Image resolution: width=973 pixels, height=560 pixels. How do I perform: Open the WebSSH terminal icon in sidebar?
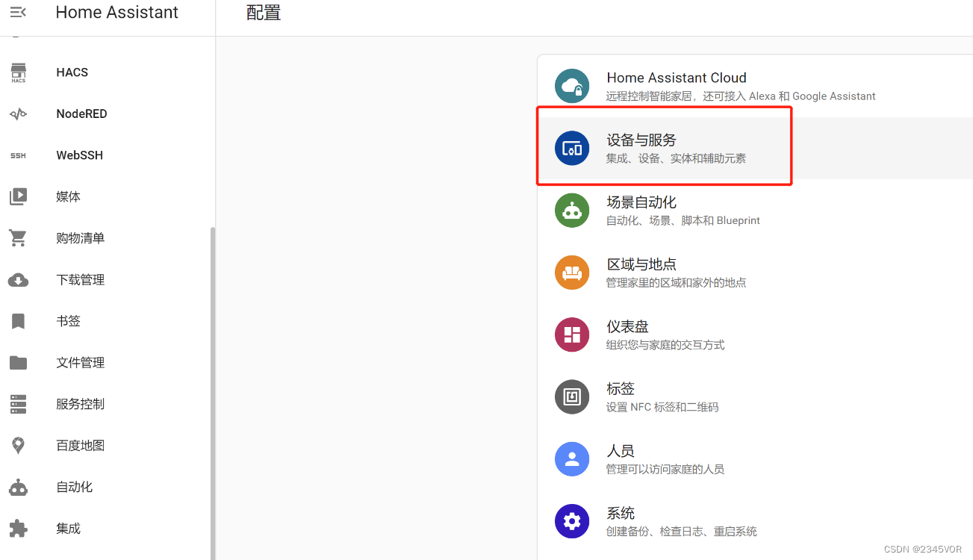click(18, 155)
